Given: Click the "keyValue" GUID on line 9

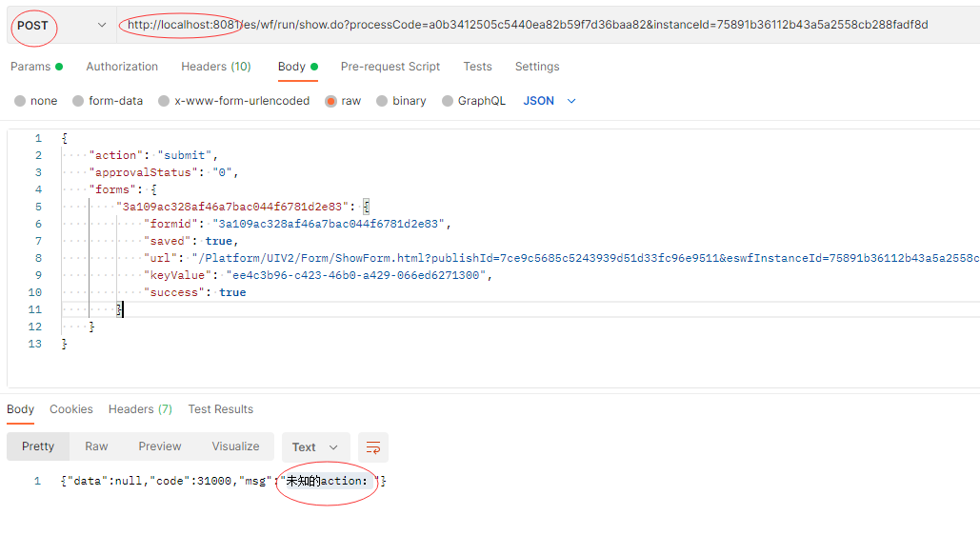Looking at the screenshot, I should click(x=356, y=276).
